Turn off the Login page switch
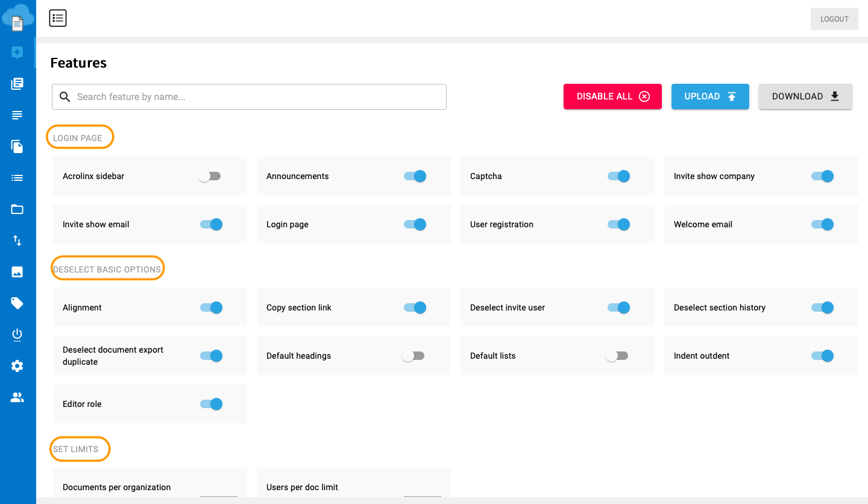 tap(415, 224)
